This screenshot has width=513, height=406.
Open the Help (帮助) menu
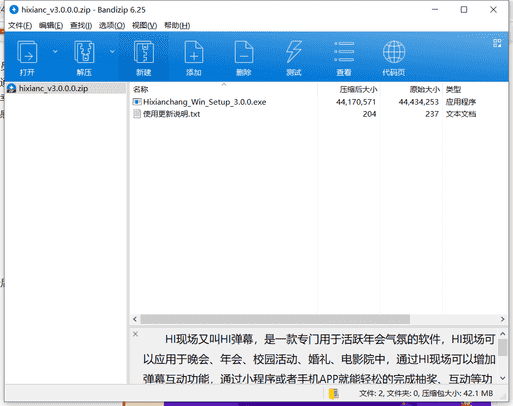click(177, 25)
